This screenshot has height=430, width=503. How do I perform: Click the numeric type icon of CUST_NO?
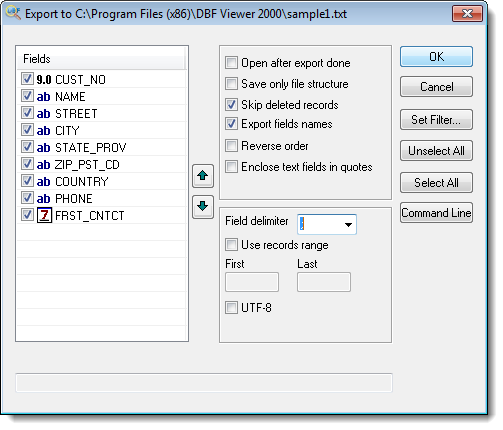click(44, 80)
